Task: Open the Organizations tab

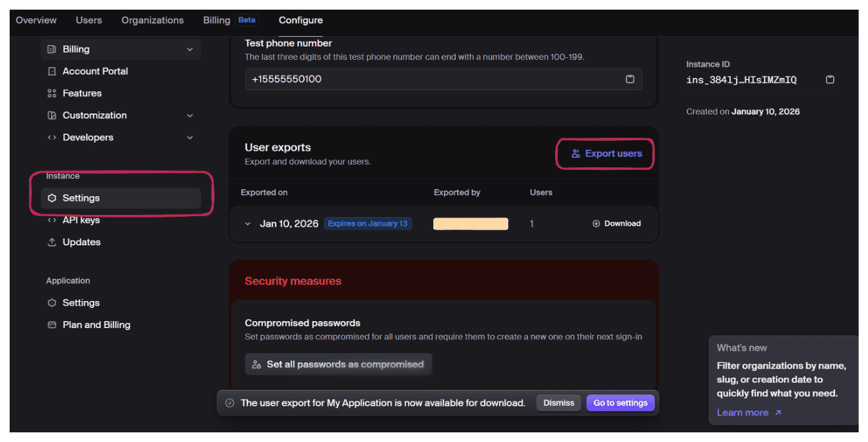Action: click(x=153, y=21)
